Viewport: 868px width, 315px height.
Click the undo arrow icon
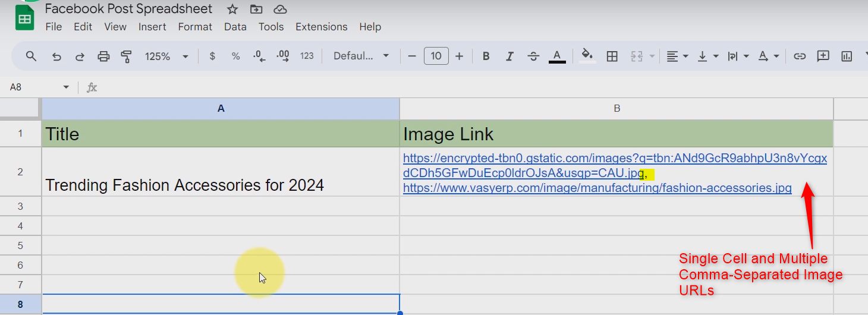[56, 56]
